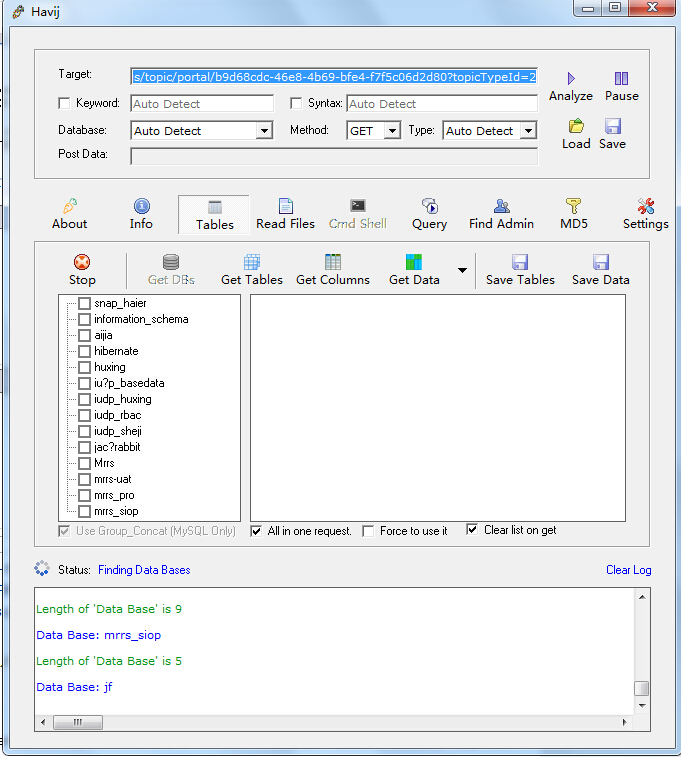Check the iudp_rbac database box
The height and width of the screenshot is (757, 681).
point(84,415)
